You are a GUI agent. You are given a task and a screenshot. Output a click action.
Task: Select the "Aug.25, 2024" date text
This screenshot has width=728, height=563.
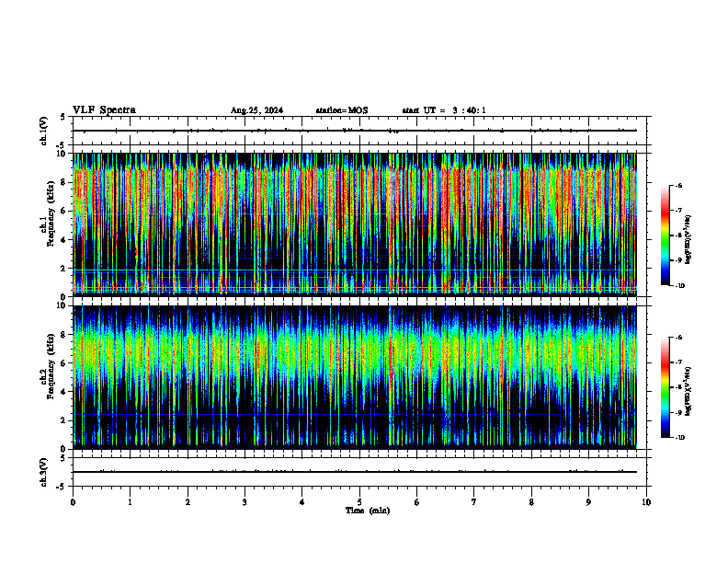[x=256, y=110]
